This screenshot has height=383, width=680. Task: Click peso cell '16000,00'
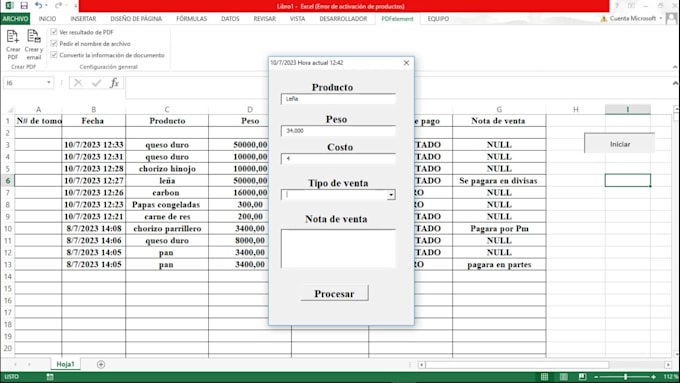pyautogui.click(x=250, y=193)
